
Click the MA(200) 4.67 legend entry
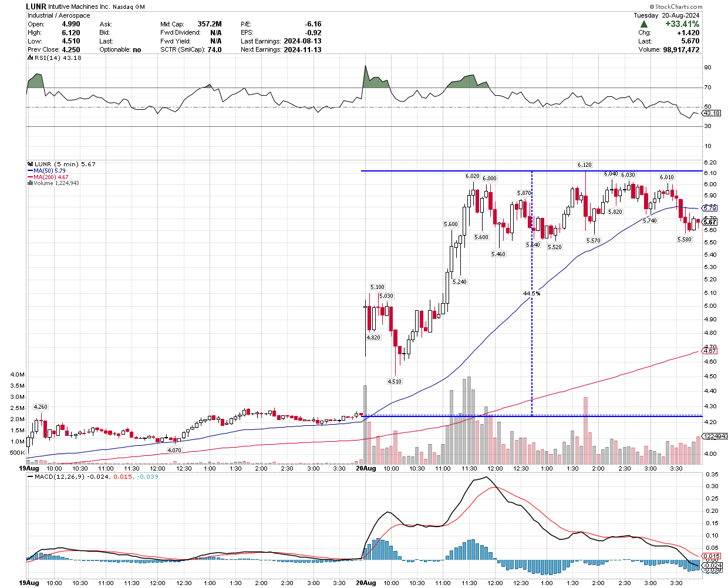(51, 177)
